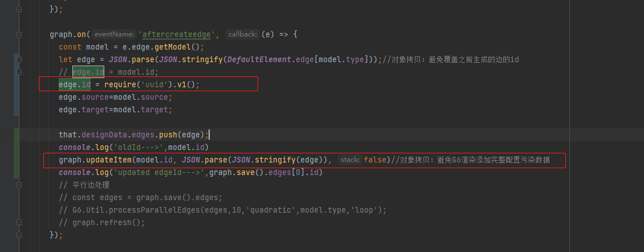This screenshot has width=644, height=252.
Task: Click push(edge) call
Action: [182, 135]
